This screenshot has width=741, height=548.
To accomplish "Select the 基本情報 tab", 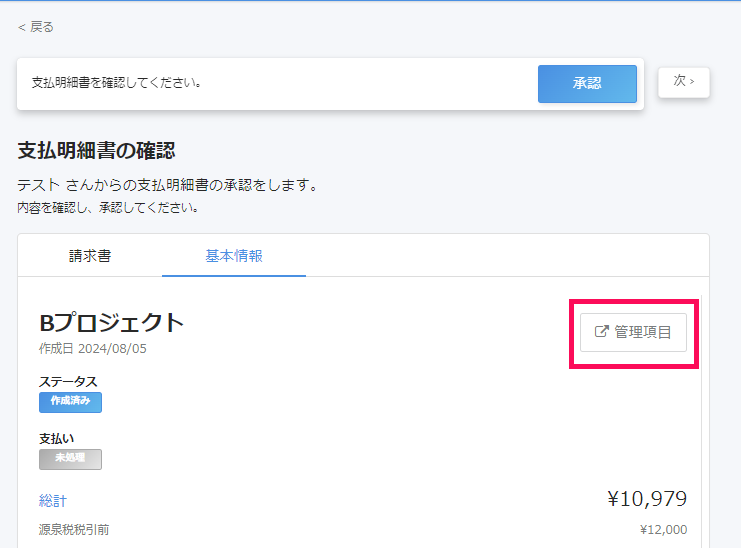I will [x=234, y=256].
